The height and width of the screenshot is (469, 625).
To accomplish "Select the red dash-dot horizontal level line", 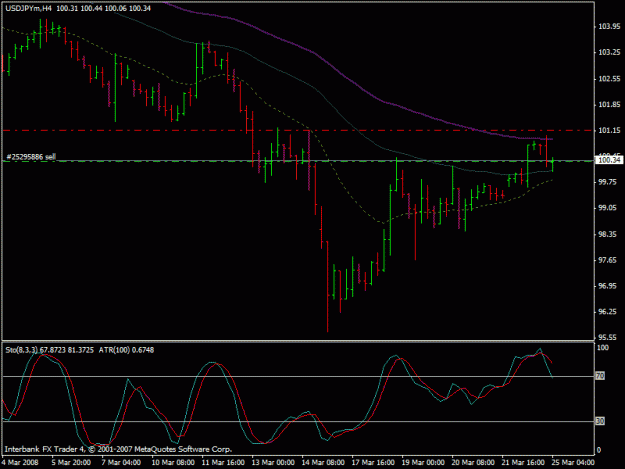I will [298, 130].
